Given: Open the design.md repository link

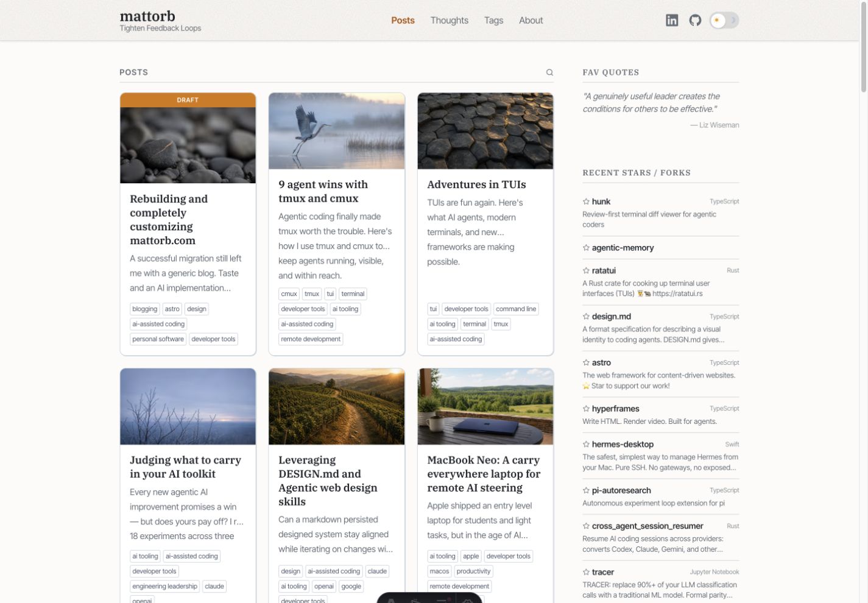Looking at the screenshot, I should tap(611, 317).
